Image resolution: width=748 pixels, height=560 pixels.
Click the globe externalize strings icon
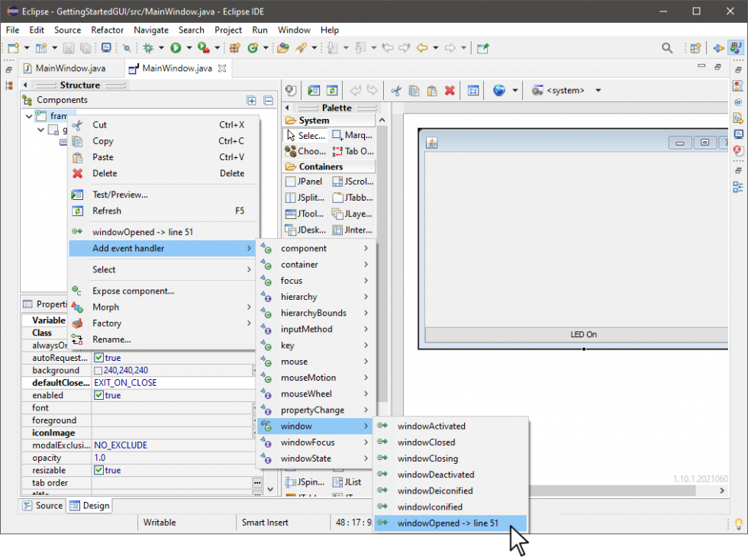[499, 90]
